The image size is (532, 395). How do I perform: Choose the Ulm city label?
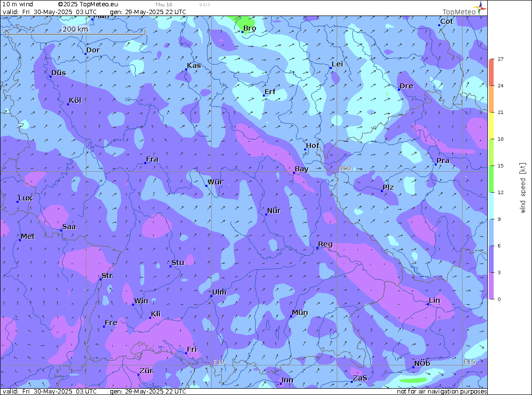pyautogui.click(x=219, y=292)
